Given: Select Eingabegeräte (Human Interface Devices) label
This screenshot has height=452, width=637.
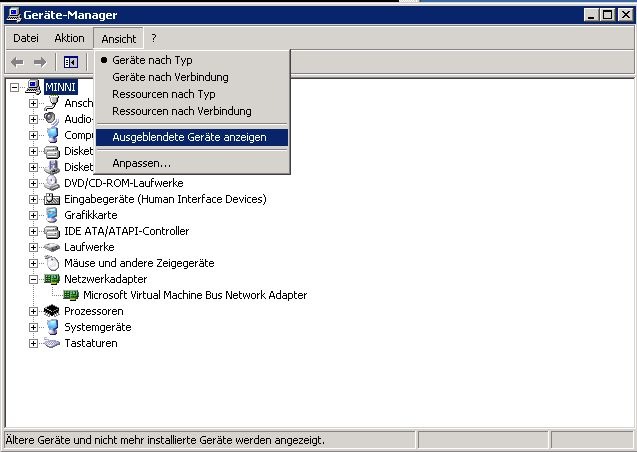Looking at the screenshot, I should [x=165, y=199].
